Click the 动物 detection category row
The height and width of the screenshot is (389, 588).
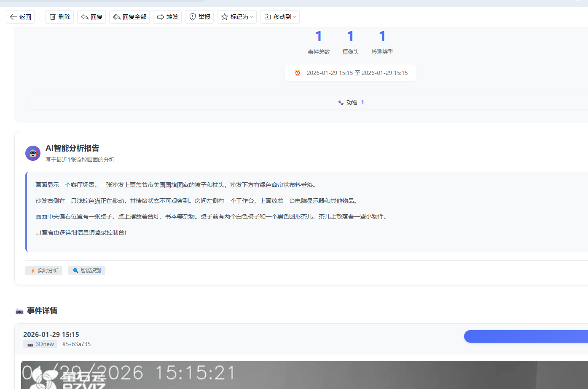pos(308,103)
